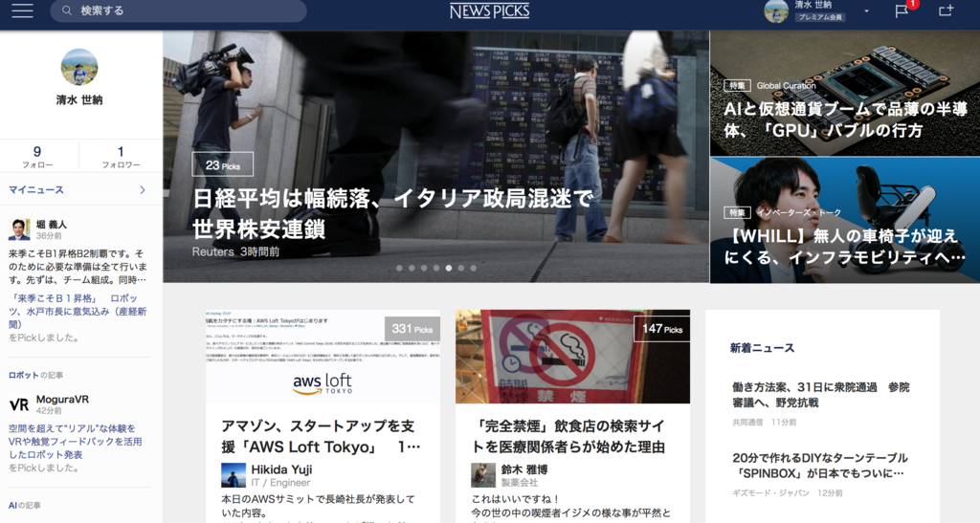The image size is (980, 523).
Task: Open 堀 義人 avatar
Action: (19, 229)
